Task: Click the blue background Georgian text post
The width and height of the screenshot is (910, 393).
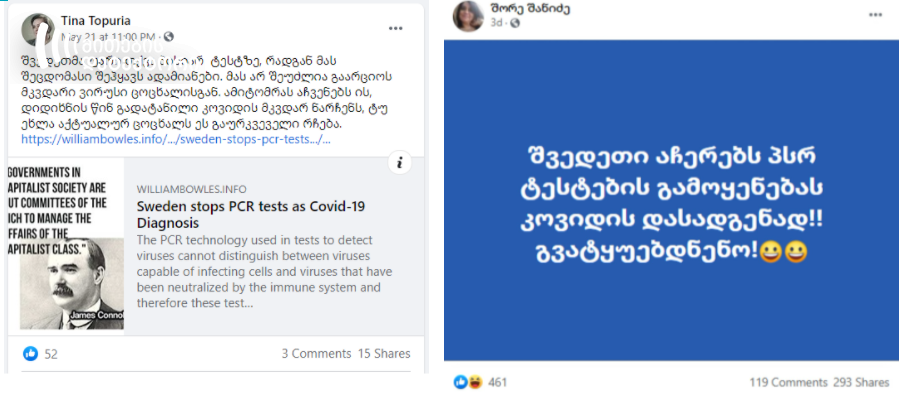Action: click(x=671, y=200)
